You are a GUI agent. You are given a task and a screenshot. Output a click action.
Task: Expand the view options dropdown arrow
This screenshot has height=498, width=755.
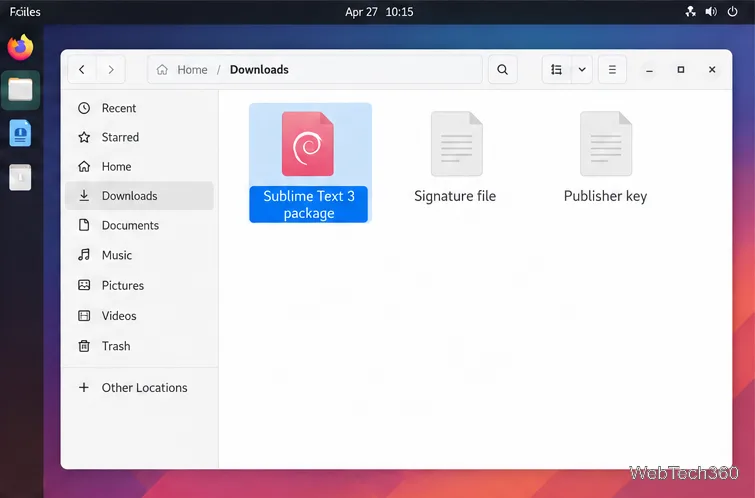582,70
